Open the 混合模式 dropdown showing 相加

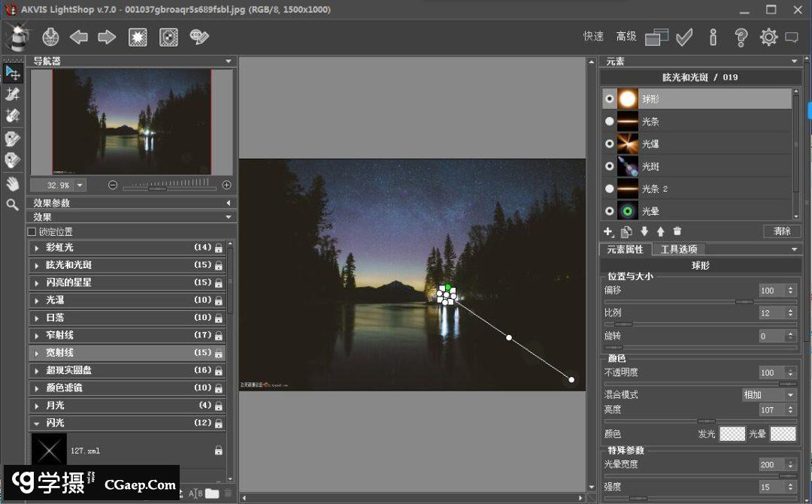coord(769,394)
